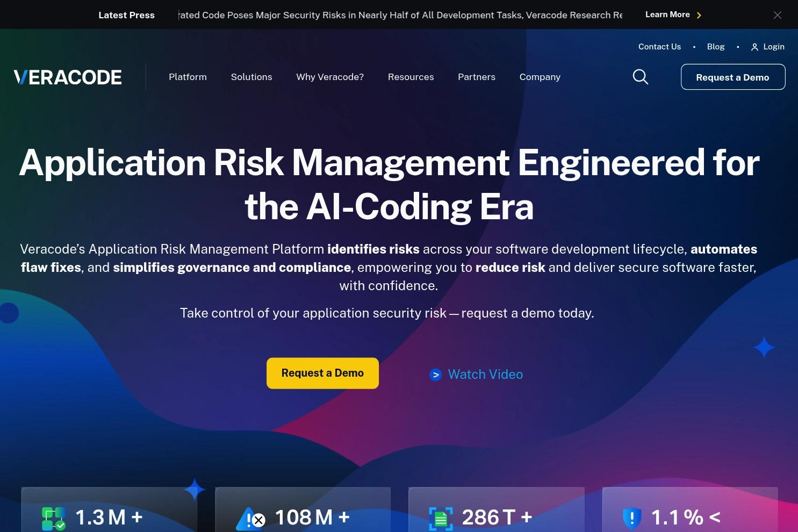The width and height of the screenshot is (798, 532).
Task: Go to the Blog link
Action: click(716, 47)
